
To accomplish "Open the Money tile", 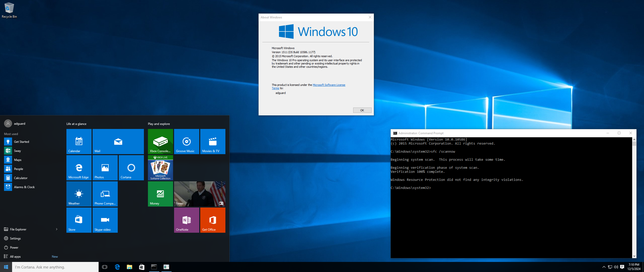I will pyautogui.click(x=160, y=194).
